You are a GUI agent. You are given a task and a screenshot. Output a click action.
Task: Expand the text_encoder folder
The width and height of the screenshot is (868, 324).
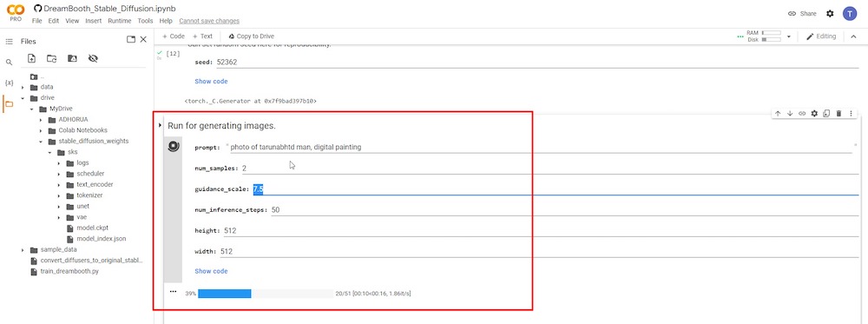click(59, 184)
